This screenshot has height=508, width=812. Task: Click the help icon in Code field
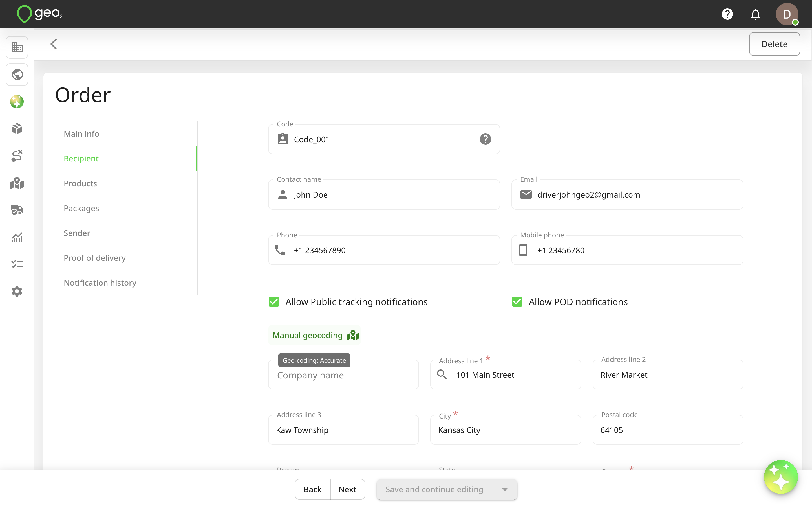pos(485,139)
